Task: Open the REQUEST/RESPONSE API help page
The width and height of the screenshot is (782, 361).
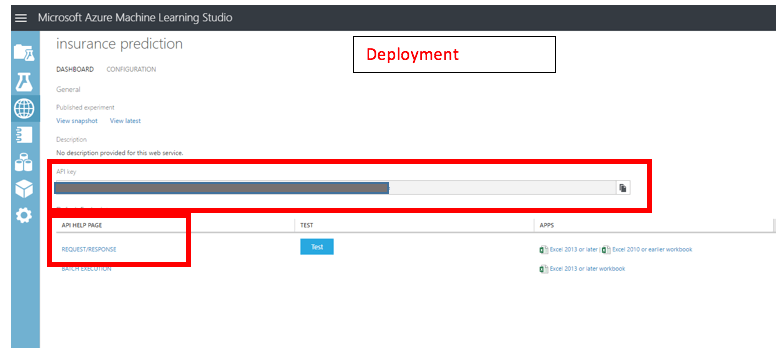Action: click(x=89, y=249)
